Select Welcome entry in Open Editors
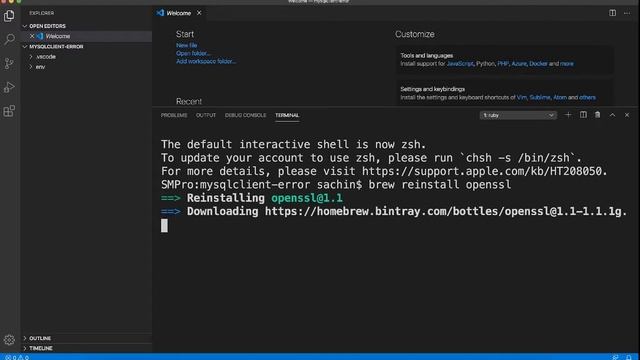This screenshot has height=360, width=640. point(87,36)
